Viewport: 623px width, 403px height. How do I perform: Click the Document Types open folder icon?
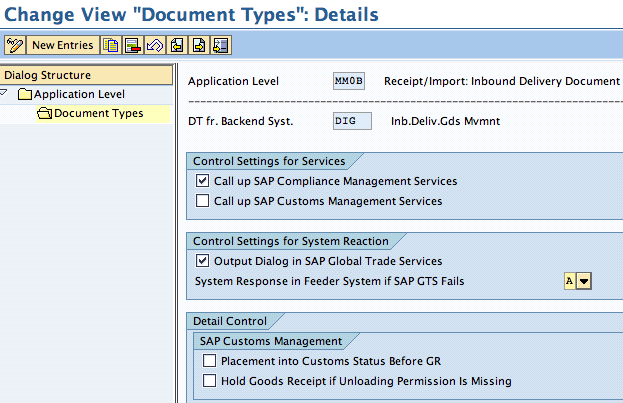[x=44, y=114]
